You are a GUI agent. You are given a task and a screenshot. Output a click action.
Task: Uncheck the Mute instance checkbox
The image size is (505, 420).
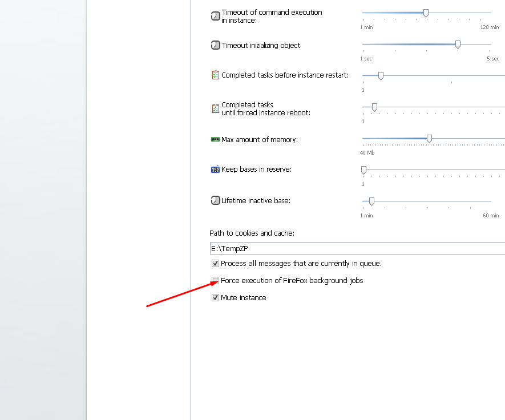click(215, 297)
